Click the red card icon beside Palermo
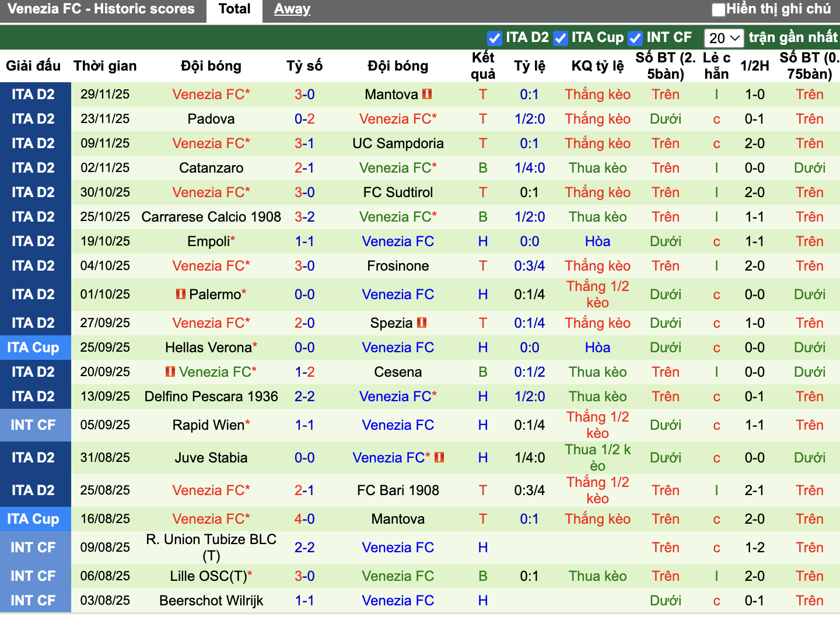The image size is (840, 617). (x=181, y=294)
